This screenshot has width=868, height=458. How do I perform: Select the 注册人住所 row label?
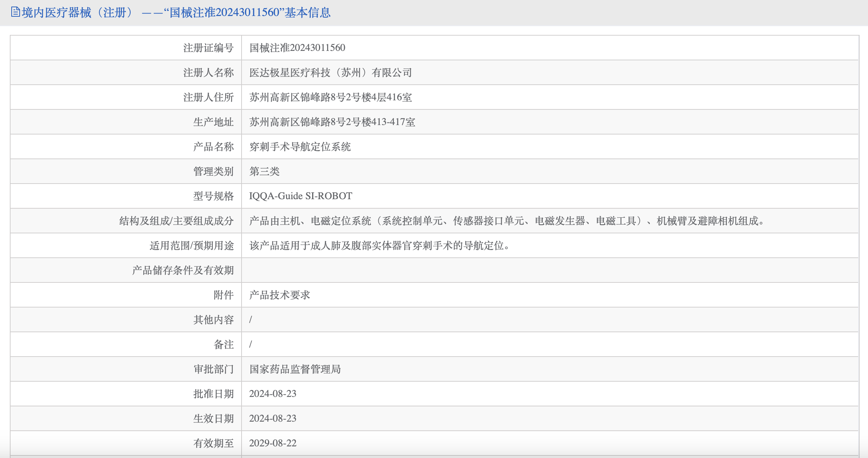coord(209,97)
